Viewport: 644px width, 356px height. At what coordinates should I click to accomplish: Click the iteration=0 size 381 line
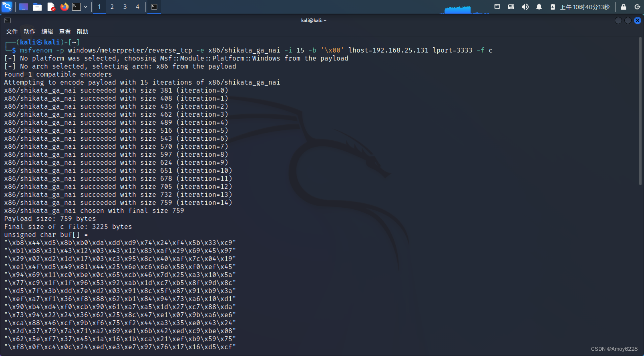tap(116, 90)
